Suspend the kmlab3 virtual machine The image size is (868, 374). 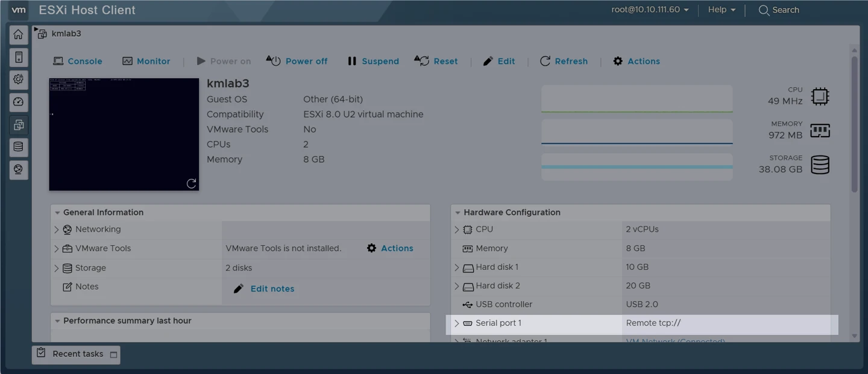373,61
